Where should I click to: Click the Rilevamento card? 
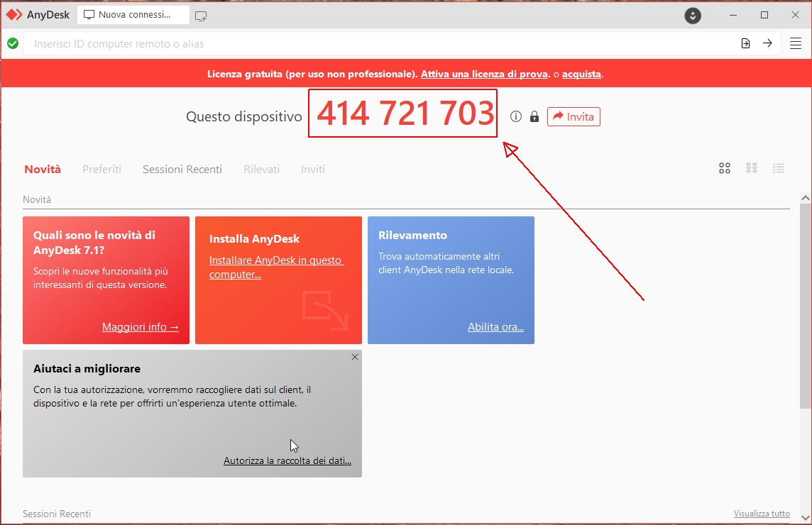pyautogui.click(x=451, y=280)
